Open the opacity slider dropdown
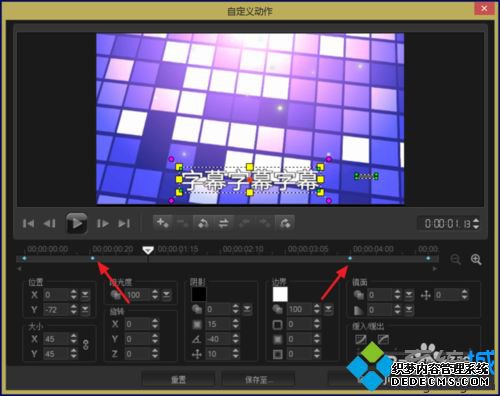Screen dimensions: 500x396 [166, 295]
